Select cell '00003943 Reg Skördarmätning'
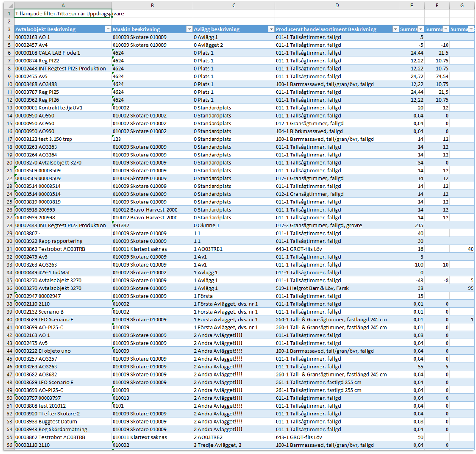 click(x=63, y=429)
